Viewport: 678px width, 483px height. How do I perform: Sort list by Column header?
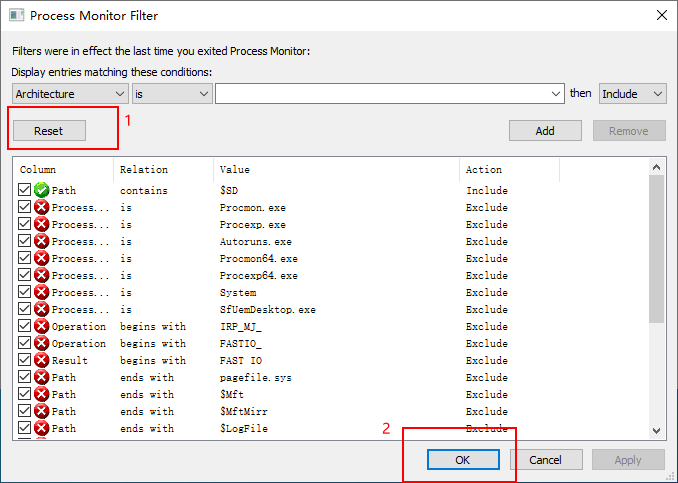click(62, 170)
